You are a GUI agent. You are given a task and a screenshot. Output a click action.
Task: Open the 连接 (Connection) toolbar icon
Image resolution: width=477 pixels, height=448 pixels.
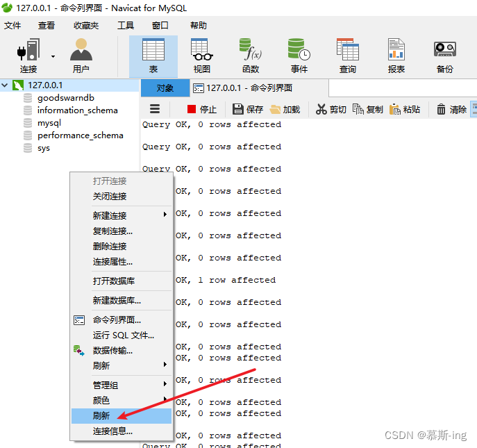click(28, 56)
